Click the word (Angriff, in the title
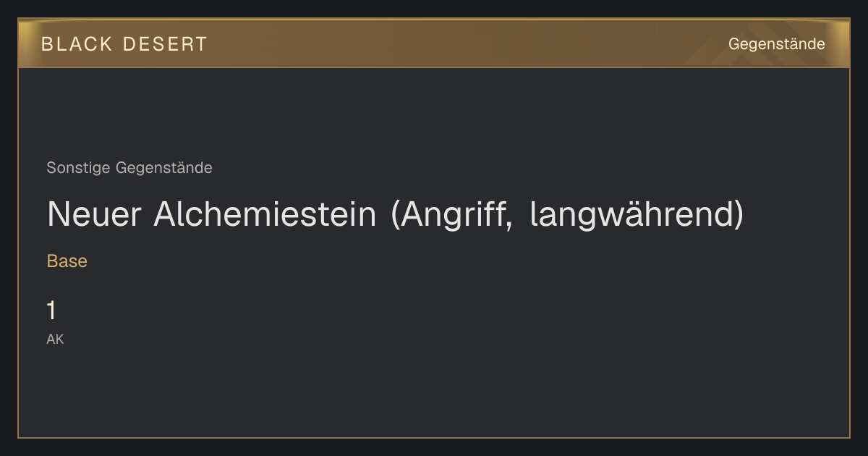The image size is (868, 456). tap(451, 214)
